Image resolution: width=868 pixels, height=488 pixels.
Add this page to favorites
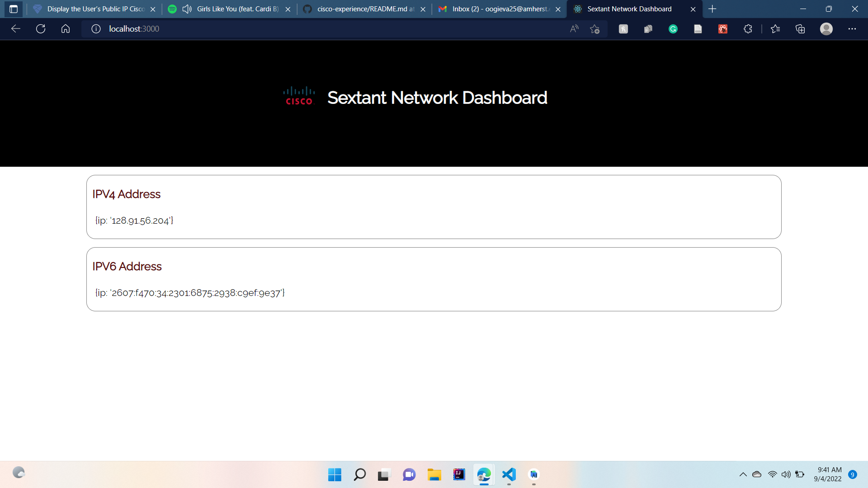(x=594, y=29)
